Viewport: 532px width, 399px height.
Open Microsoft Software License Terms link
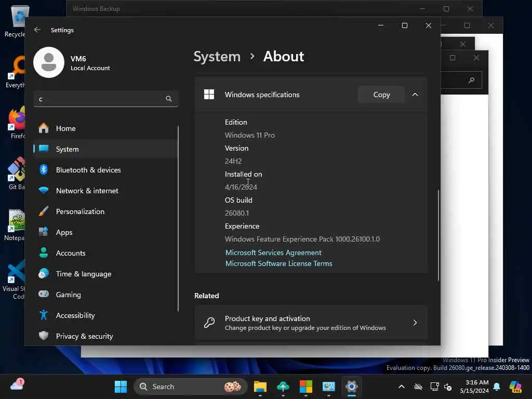pos(278,263)
